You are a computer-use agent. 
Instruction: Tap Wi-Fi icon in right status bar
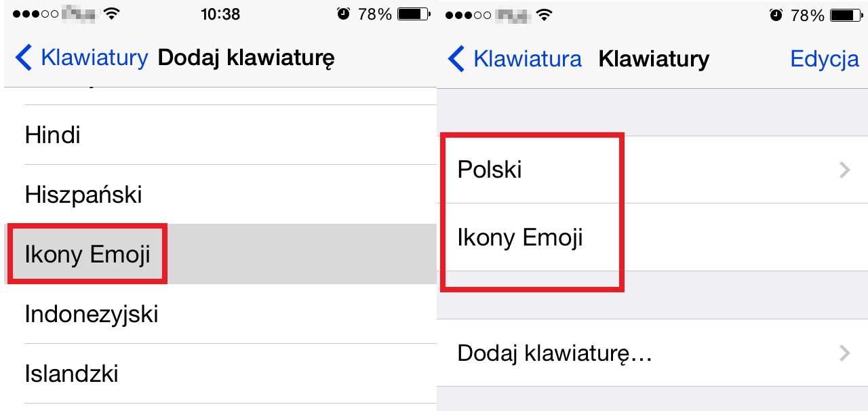(543, 14)
